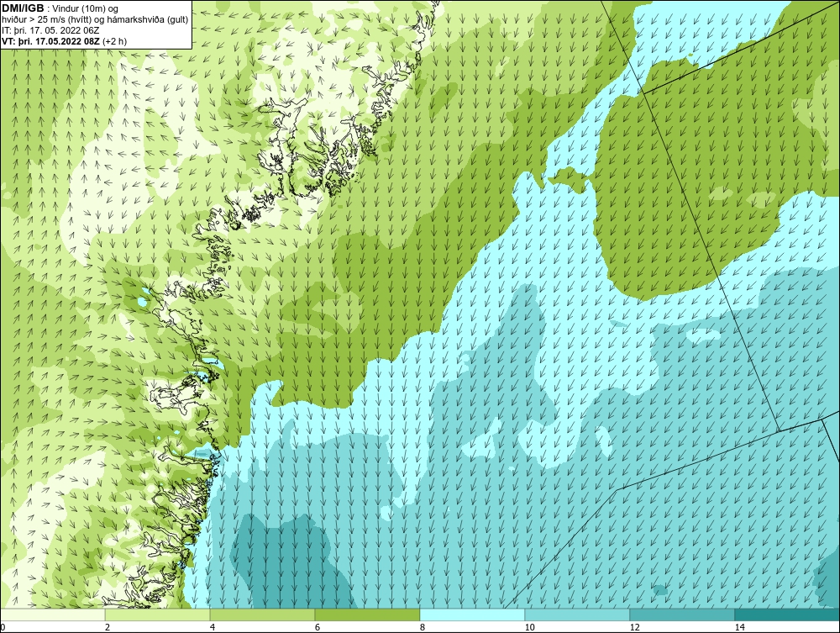
Task: Click the scale label '12'
Action: (635, 628)
